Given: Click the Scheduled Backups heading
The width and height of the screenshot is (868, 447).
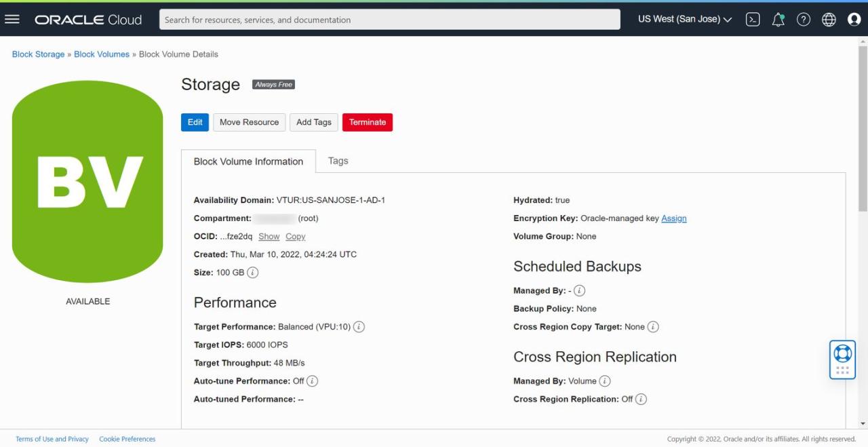Looking at the screenshot, I should tap(577, 267).
